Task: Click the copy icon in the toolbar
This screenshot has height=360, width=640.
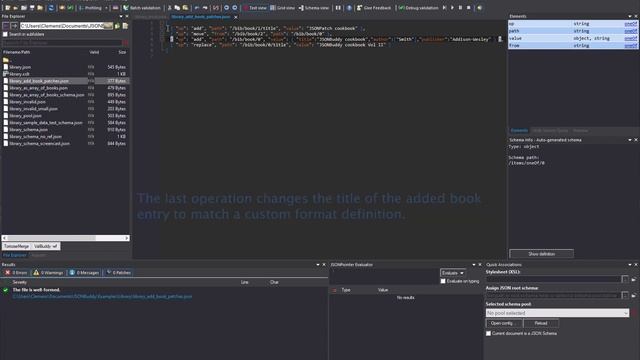Action: pos(177,8)
